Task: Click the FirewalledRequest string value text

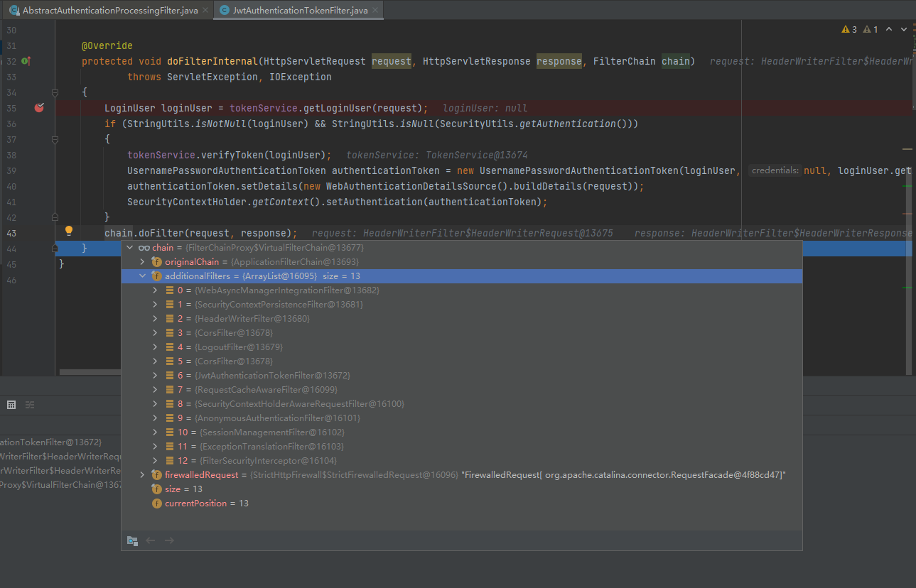Action: (x=624, y=475)
